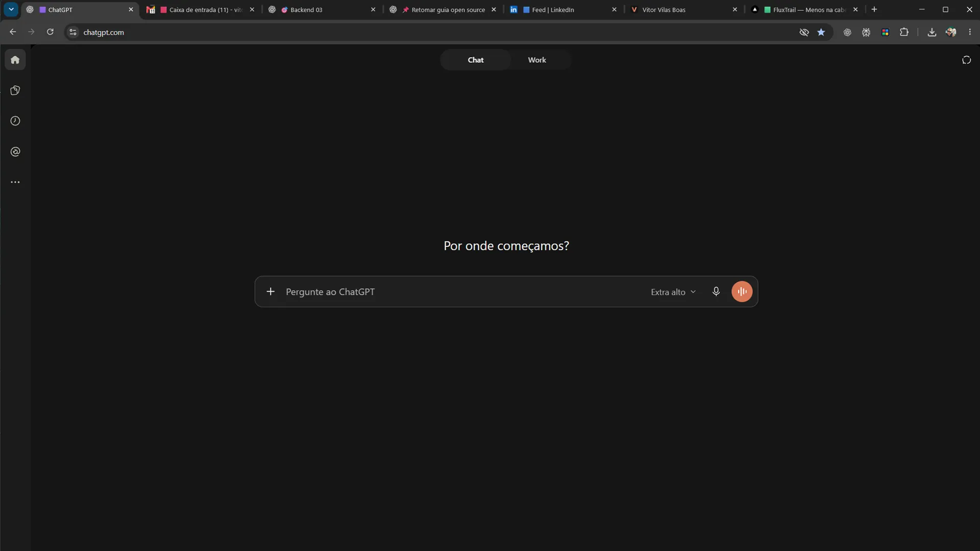
Task: Reload the page with the refresh icon
Action: pos(50,32)
